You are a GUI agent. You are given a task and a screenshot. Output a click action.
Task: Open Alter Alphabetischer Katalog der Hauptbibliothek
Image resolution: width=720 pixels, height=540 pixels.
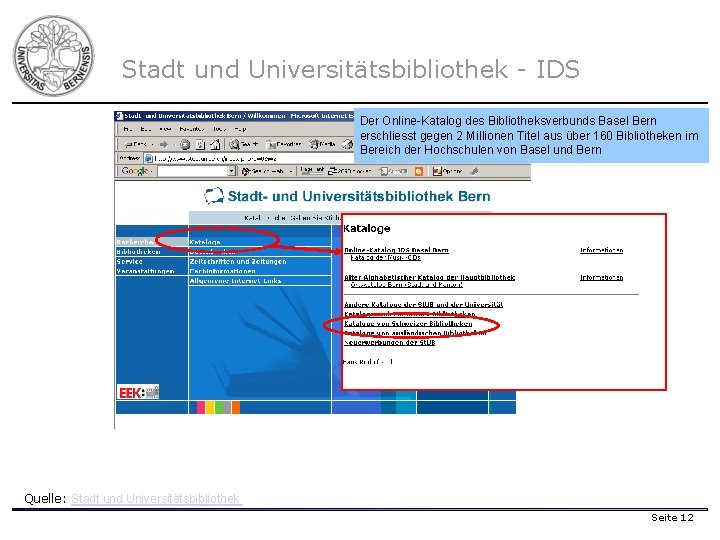coord(429,277)
